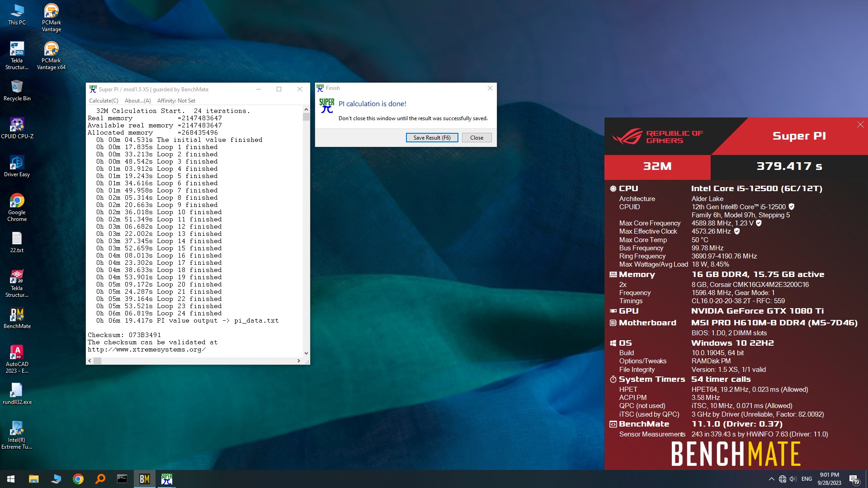This screenshot has width=868, height=488.
Task: Open AutoCAD 2023 desktop icon
Action: [17, 360]
